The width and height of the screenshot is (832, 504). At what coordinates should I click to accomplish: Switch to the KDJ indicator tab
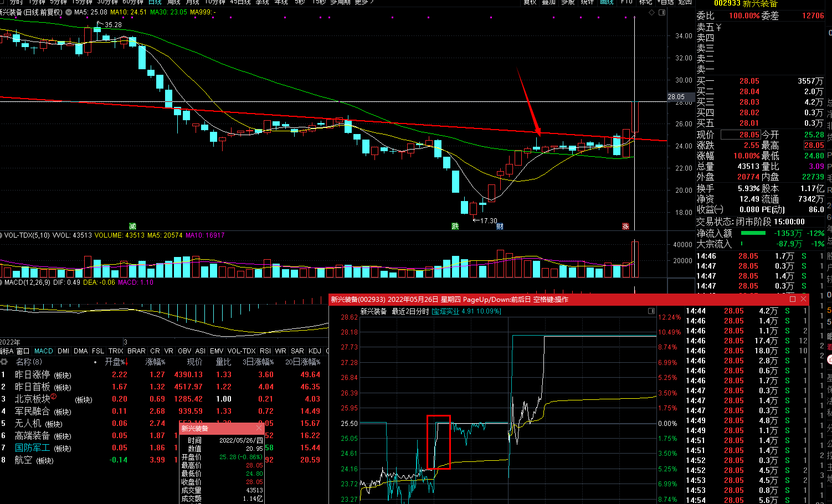pos(315,351)
